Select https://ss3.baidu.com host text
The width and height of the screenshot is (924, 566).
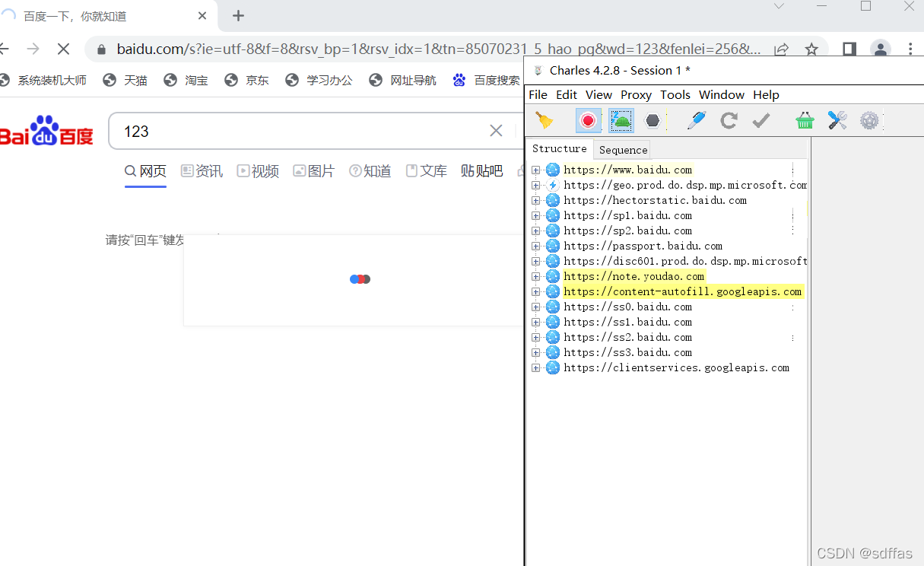click(628, 352)
